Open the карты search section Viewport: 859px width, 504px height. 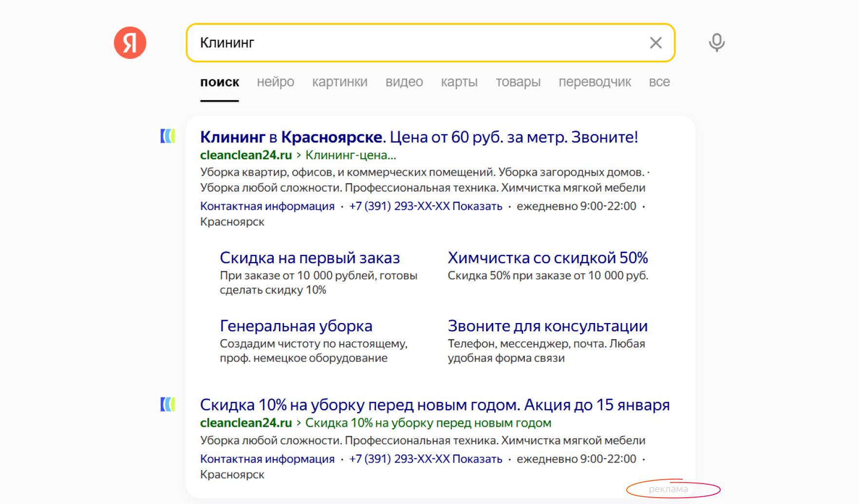coord(458,82)
